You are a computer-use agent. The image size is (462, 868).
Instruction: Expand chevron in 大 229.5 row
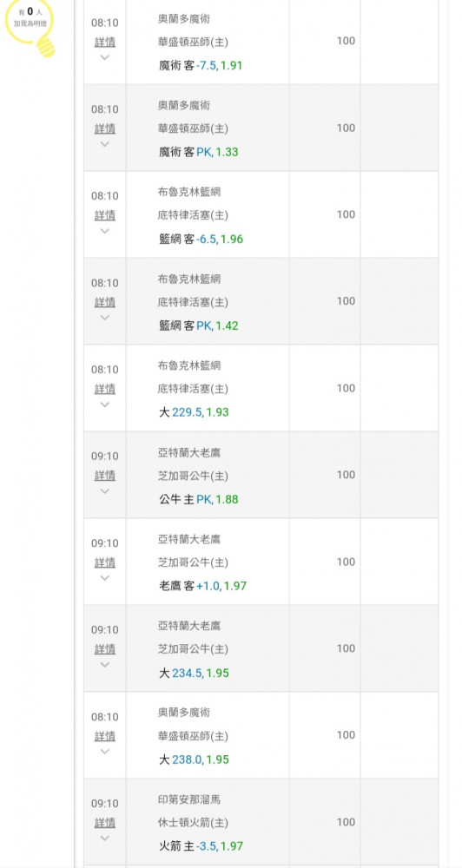click(x=105, y=404)
